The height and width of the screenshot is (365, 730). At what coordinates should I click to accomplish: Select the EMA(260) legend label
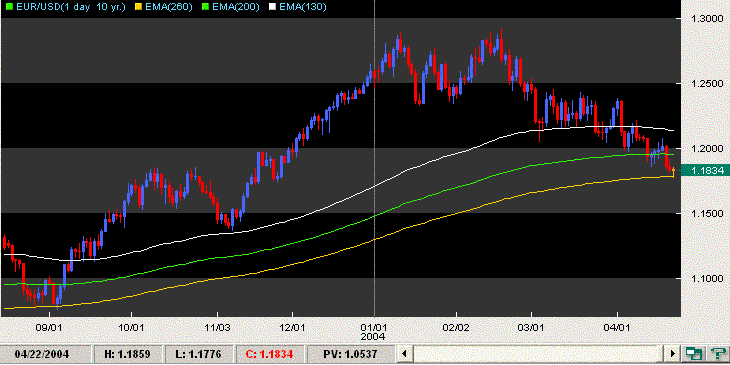(168, 7)
